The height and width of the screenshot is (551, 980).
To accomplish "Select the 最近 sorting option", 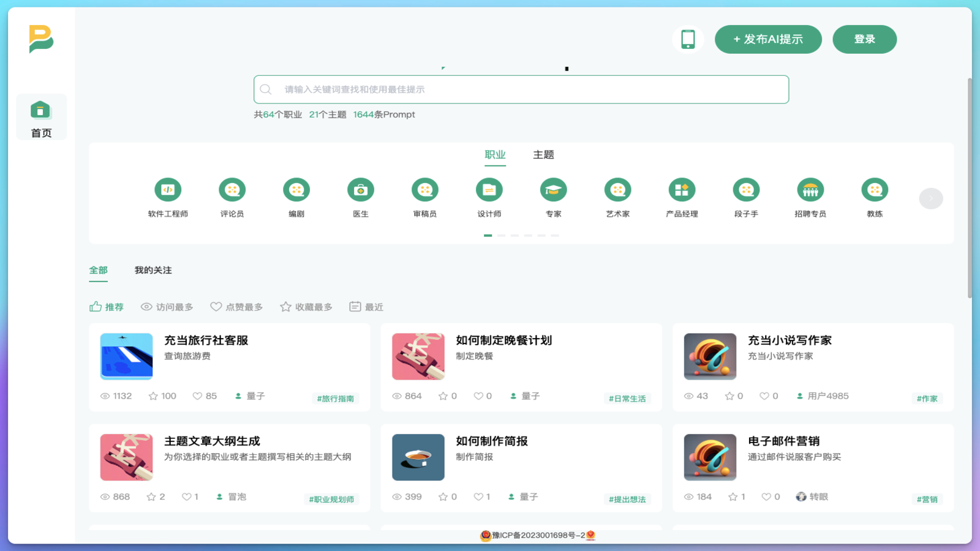I will [366, 307].
